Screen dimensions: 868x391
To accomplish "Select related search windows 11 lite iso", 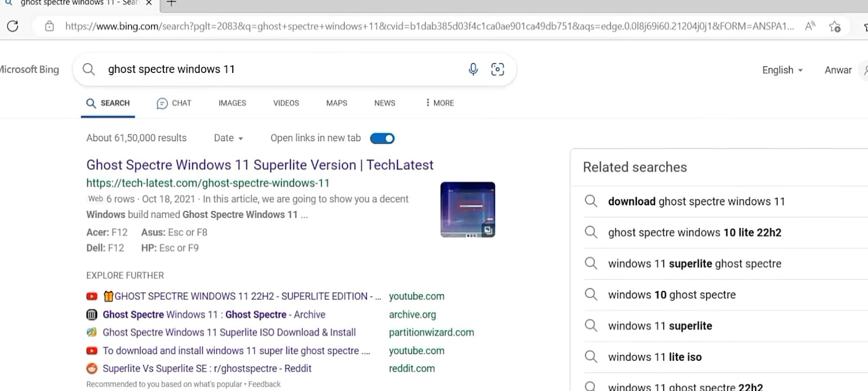I will point(655,357).
